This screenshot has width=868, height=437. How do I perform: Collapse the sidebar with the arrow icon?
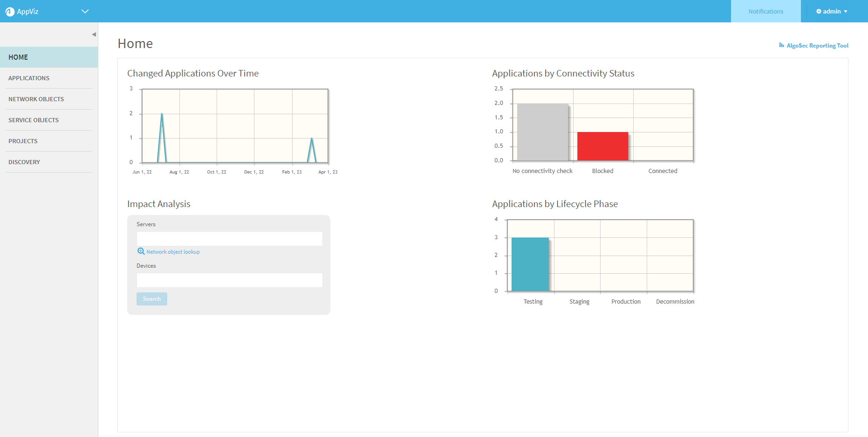(94, 35)
